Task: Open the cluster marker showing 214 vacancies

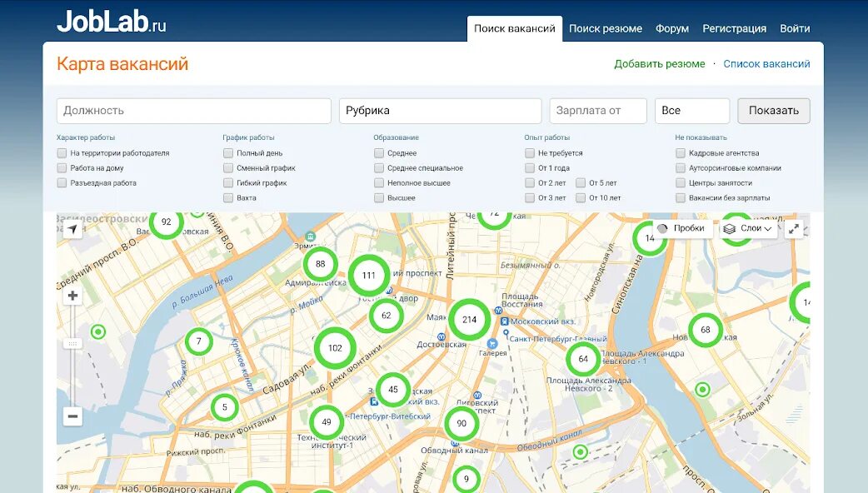Action: pyautogui.click(x=470, y=319)
